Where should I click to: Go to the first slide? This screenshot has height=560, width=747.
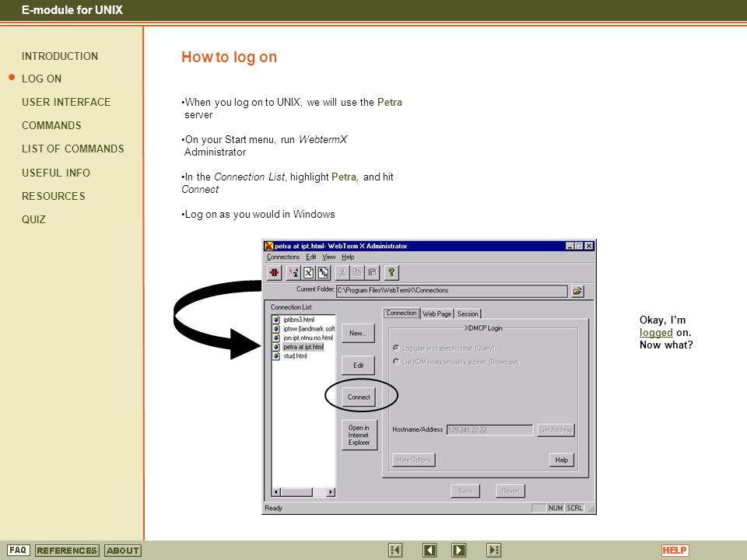[395, 551]
